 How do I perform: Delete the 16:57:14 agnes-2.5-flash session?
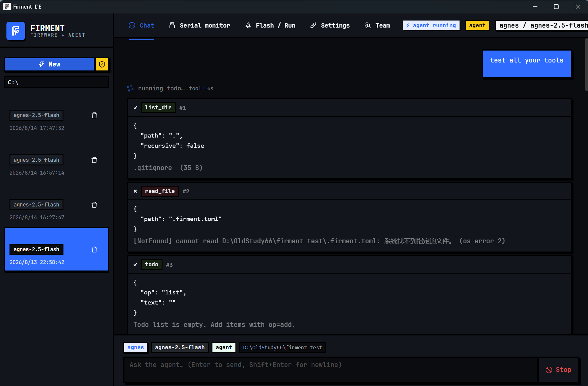[94, 160]
